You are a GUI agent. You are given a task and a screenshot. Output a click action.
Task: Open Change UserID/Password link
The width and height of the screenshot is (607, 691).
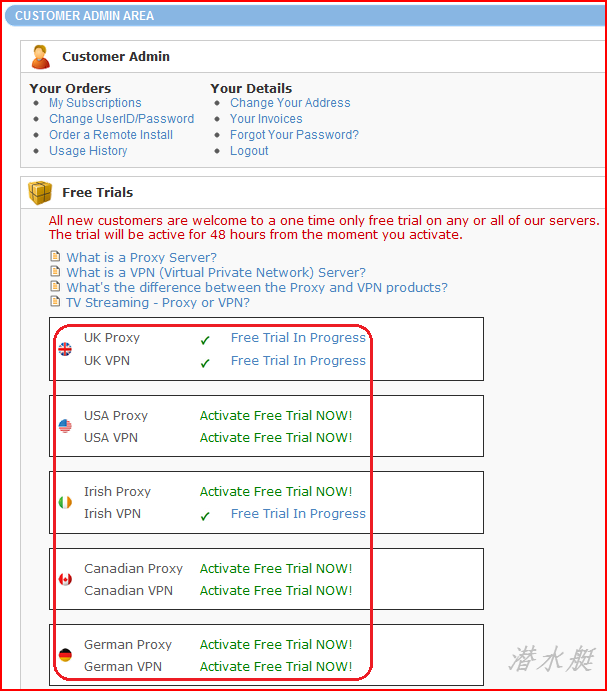[x=122, y=119]
